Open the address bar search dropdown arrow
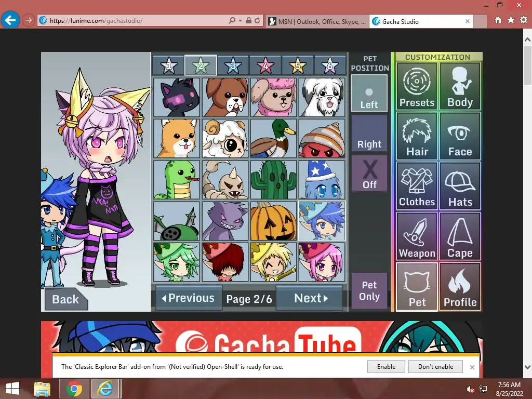This screenshot has width=532, height=399. [240, 21]
